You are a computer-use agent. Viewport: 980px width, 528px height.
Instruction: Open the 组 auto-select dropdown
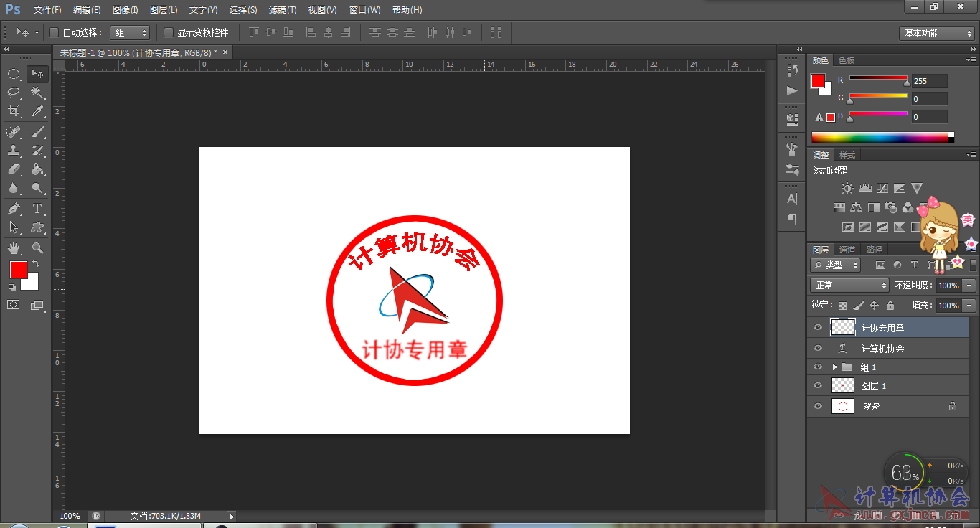point(130,32)
